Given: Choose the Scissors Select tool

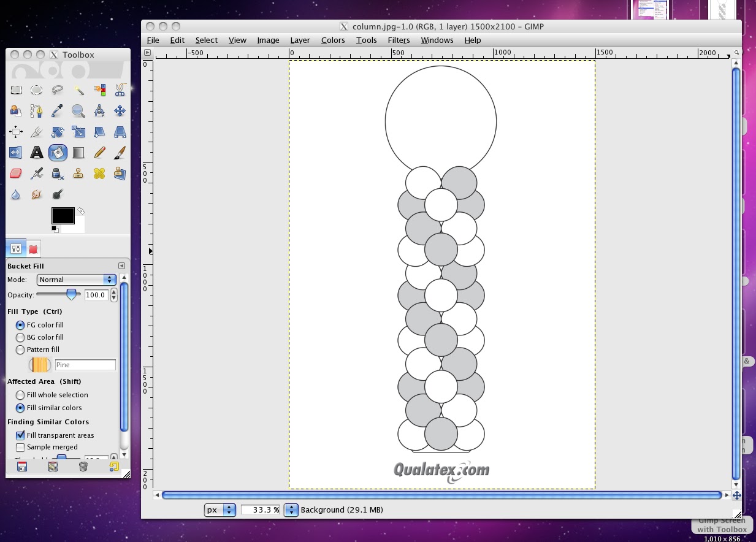Looking at the screenshot, I should 120,90.
